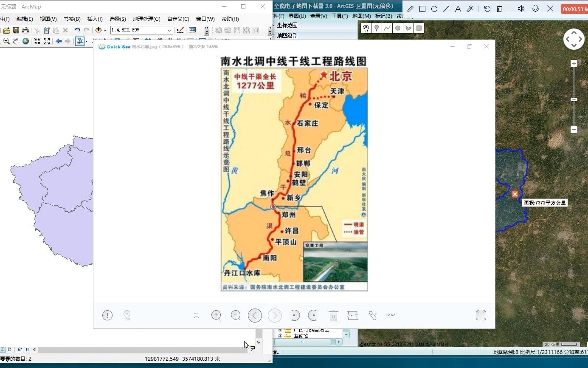Select the arrow drawing tool in recorder toolbar
588x368 pixels.
click(446, 8)
